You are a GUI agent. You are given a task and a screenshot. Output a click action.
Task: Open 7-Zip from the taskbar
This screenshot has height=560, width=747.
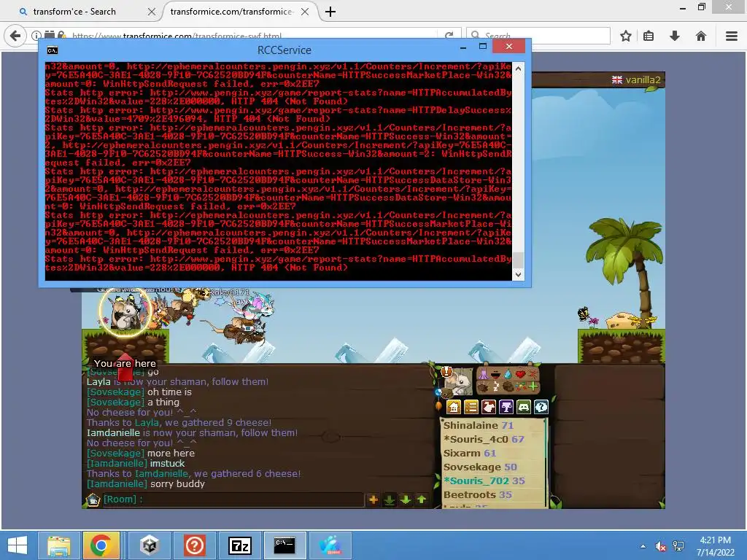239,545
